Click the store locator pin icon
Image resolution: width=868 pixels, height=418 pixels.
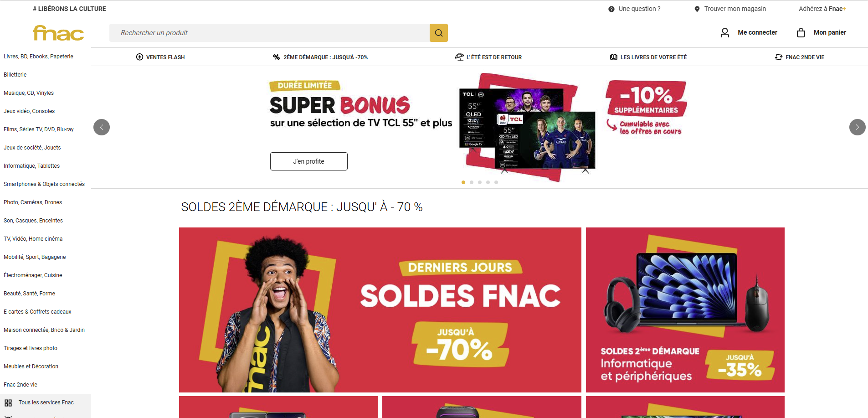[x=697, y=9]
